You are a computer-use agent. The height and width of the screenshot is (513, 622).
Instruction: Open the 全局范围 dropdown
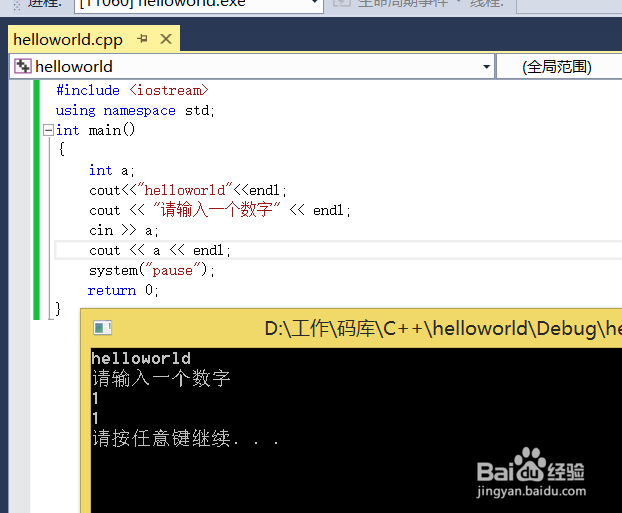click(x=557, y=67)
